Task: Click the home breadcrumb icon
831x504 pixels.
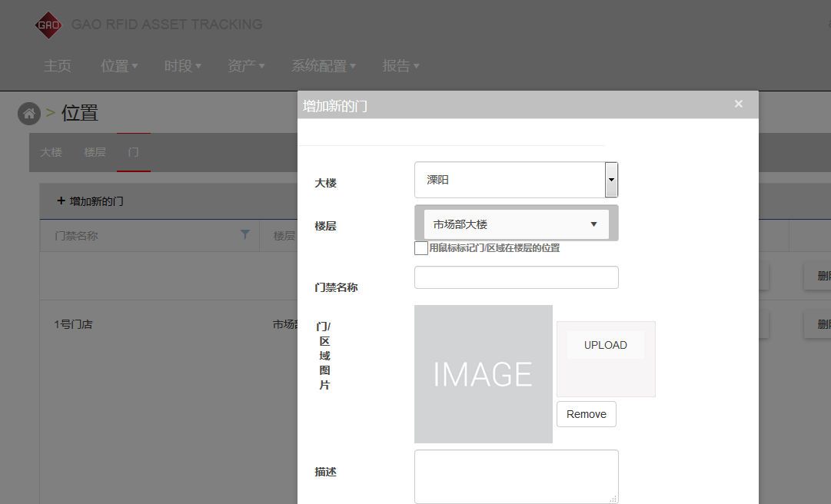Action: [x=29, y=114]
